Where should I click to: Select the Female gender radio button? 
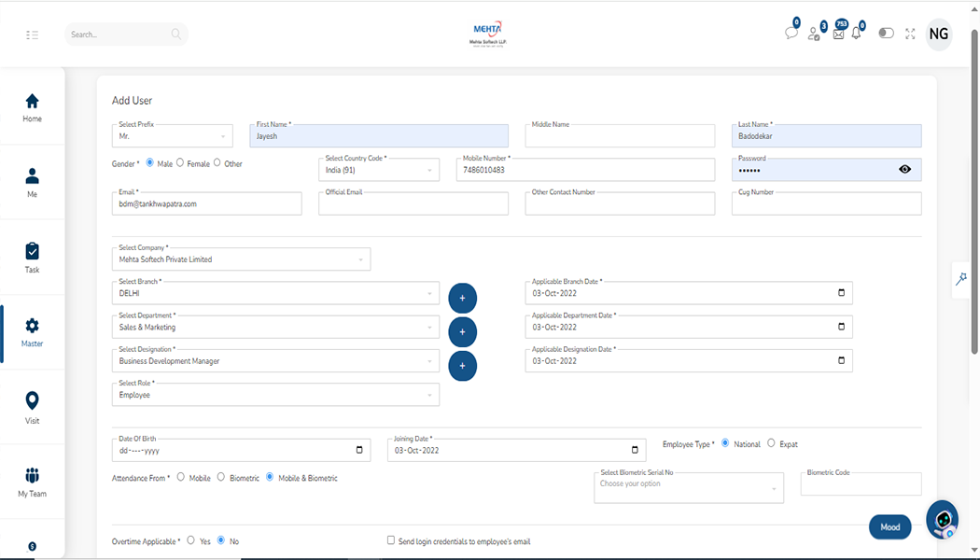tap(180, 163)
